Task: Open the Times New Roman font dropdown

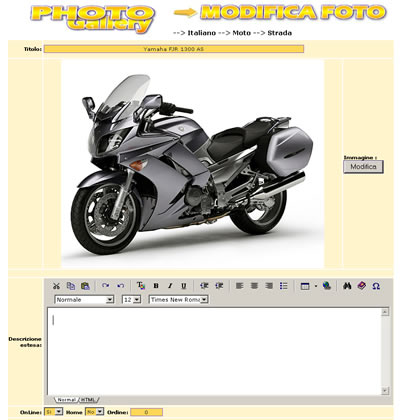Action: point(178,300)
